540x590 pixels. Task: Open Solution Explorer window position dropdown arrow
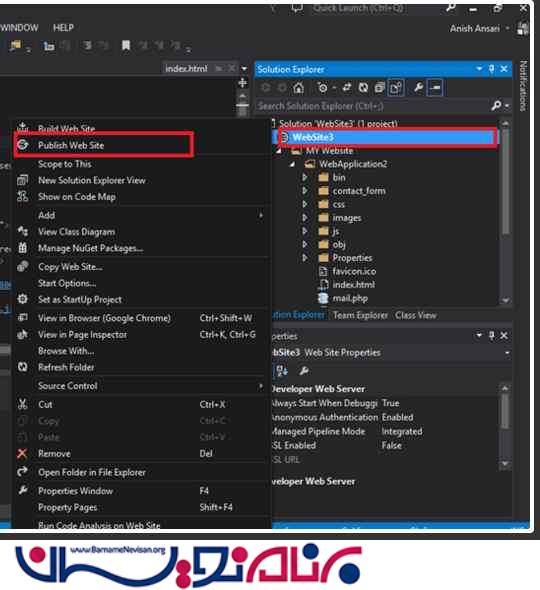click(x=479, y=69)
